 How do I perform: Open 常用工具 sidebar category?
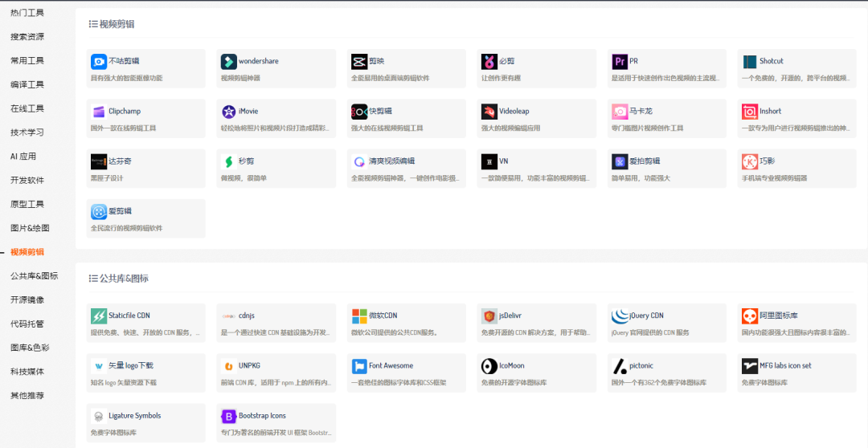(x=27, y=60)
